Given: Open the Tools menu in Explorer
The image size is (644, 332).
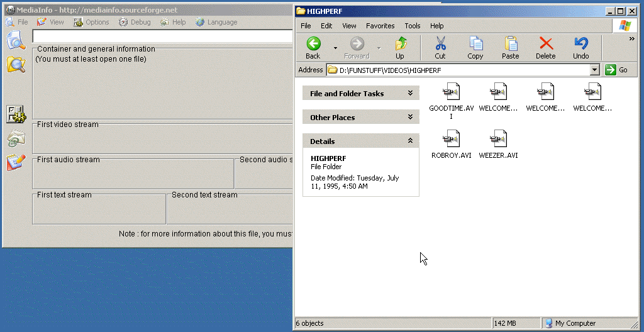Looking at the screenshot, I should tap(413, 26).
